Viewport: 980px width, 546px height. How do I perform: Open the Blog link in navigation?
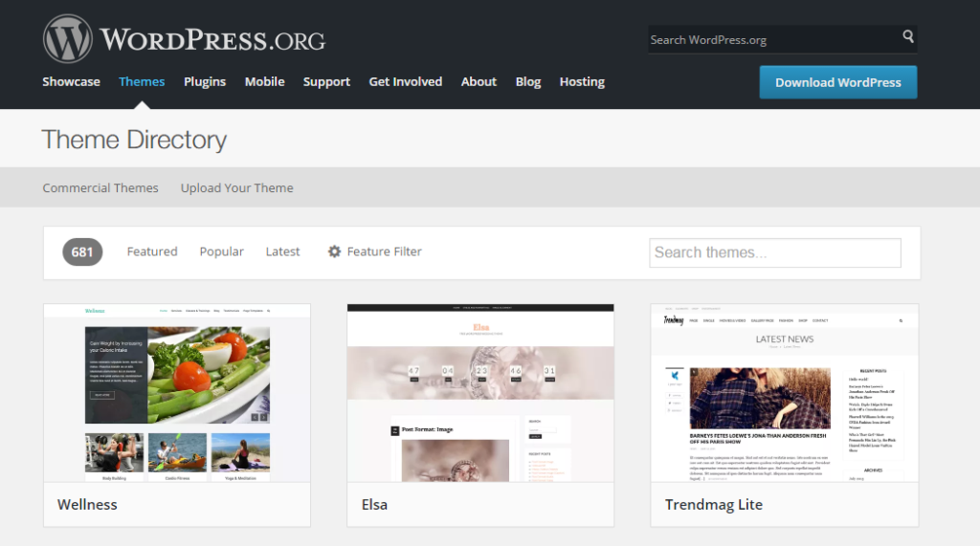(528, 82)
